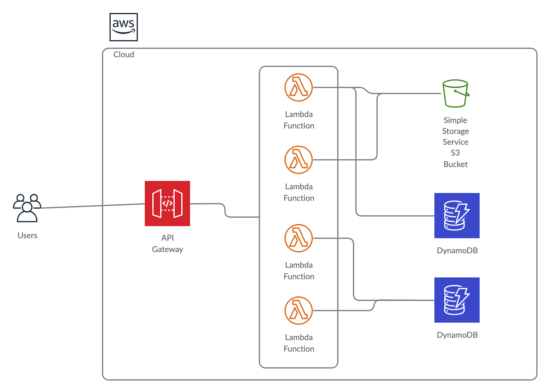Click the AWS logo icon

point(124,27)
